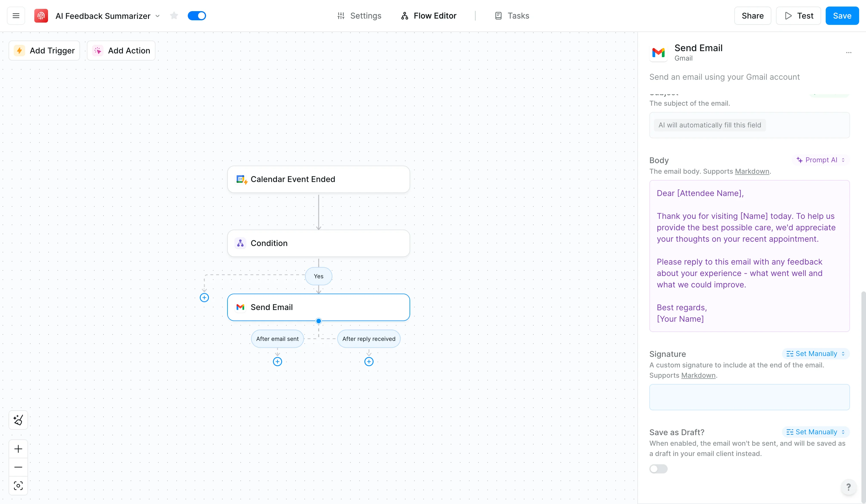This screenshot has width=866, height=504.
Task: Add step after "After reply received"
Action: 369,361
